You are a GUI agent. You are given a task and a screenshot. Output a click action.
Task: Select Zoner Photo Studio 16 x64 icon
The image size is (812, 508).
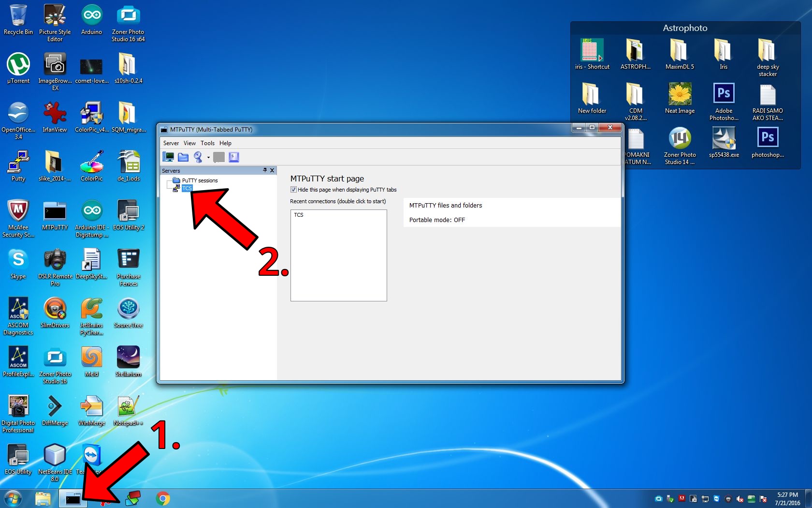pos(128,23)
